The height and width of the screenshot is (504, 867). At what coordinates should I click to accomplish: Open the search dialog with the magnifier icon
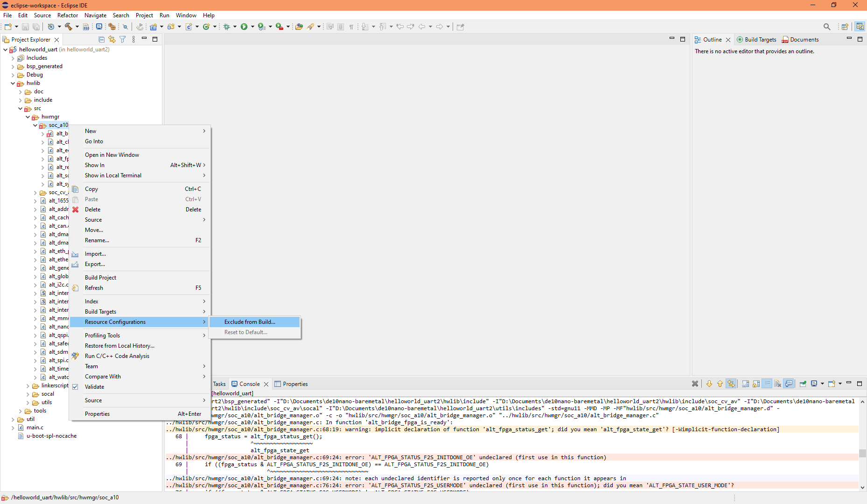click(827, 27)
